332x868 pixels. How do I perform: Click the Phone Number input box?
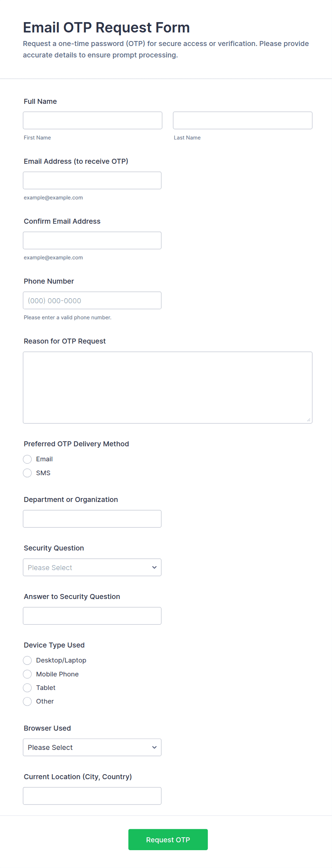pos(92,300)
